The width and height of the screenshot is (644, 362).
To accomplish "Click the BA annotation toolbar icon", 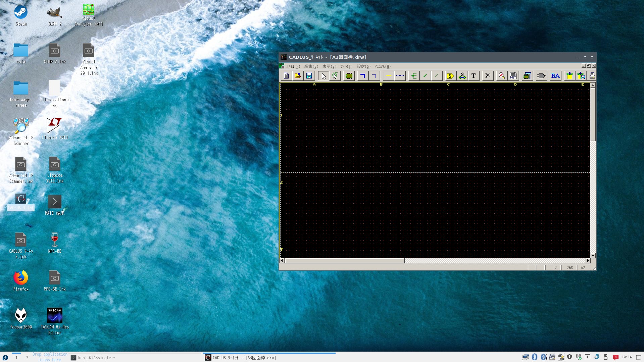I will tap(555, 76).
